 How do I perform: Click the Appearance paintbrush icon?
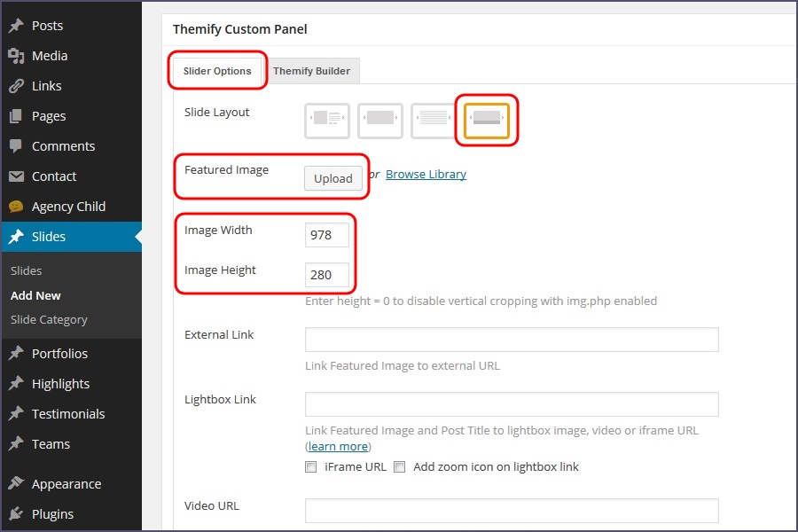click(16, 484)
